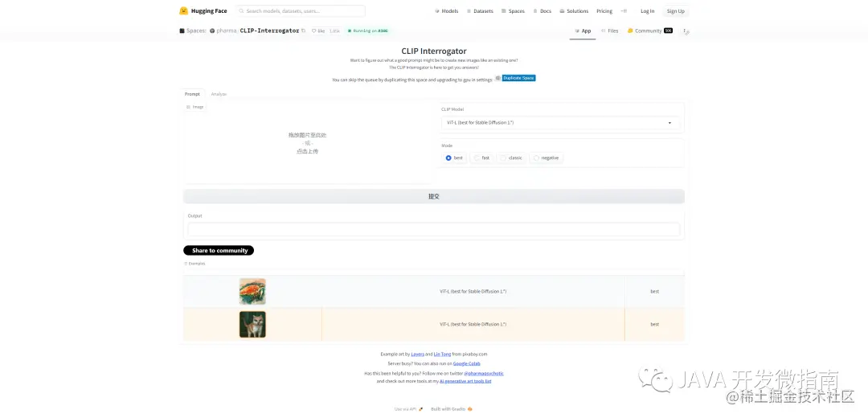Screen dimensions: 868x418
Task: Open the Community tab
Action: [x=650, y=31]
